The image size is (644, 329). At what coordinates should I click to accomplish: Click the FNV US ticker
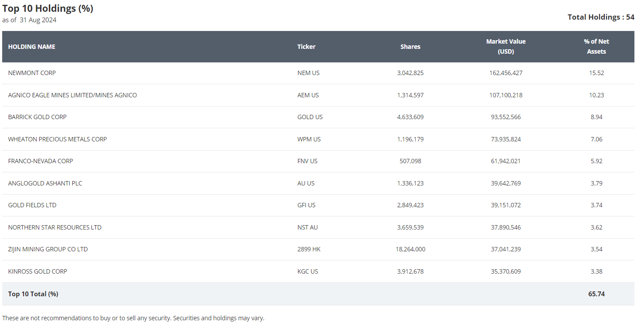308,161
